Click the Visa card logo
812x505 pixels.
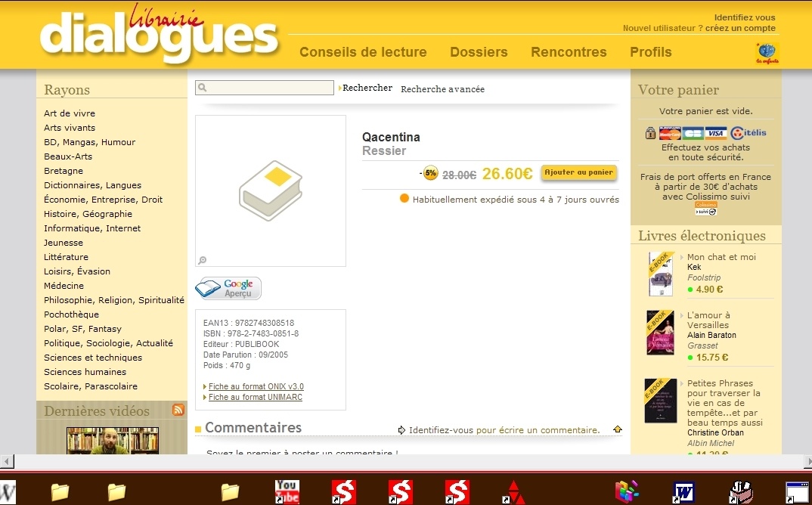coord(716,133)
